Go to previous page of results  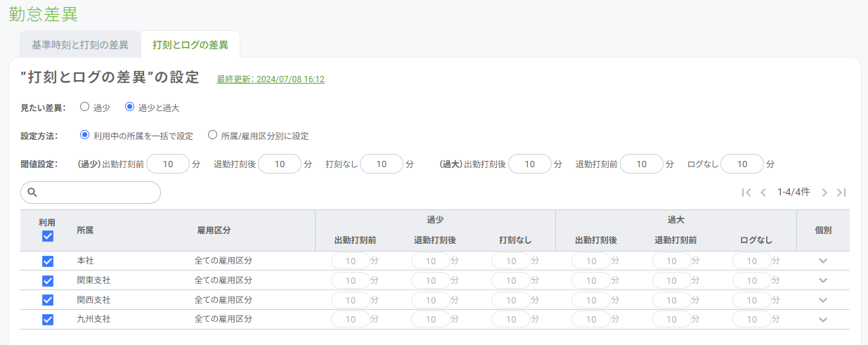click(x=763, y=193)
